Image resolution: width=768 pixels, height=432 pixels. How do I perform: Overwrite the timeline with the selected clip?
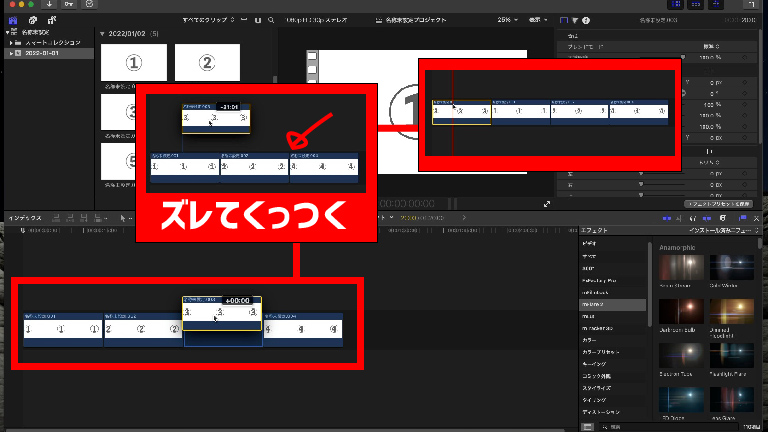(99, 218)
